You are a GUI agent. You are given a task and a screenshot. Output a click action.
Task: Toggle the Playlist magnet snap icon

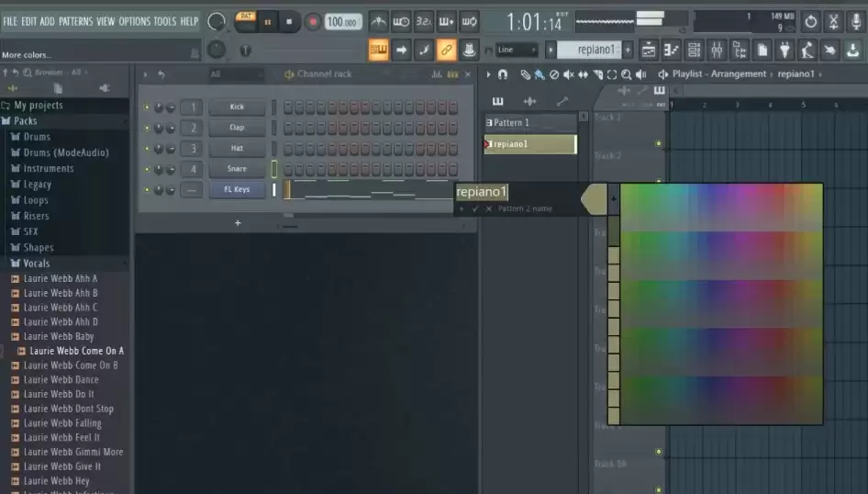click(x=502, y=74)
